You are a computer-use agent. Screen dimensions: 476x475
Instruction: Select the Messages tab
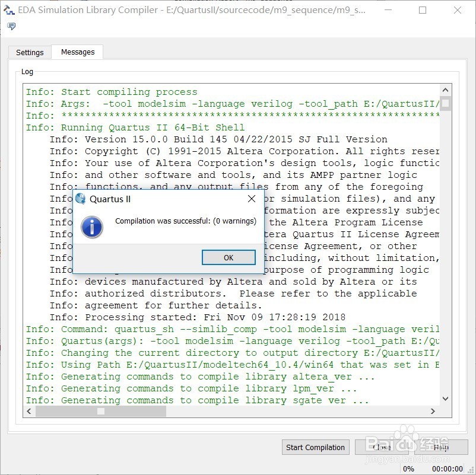click(x=78, y=52)
